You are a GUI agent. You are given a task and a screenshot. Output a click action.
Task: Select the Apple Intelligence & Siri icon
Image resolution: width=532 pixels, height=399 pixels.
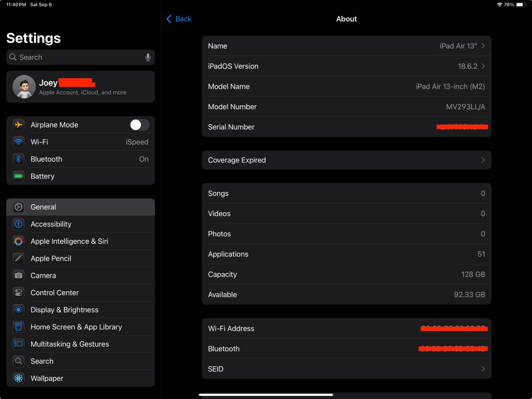point(18,241)
